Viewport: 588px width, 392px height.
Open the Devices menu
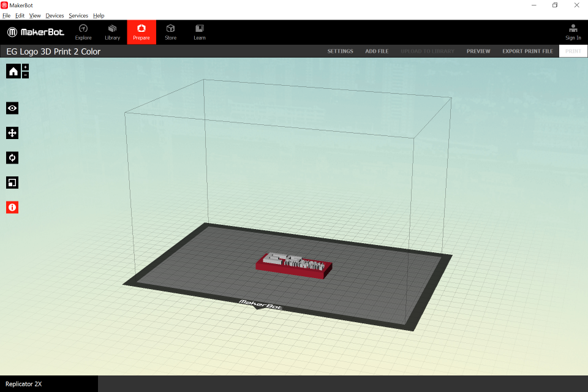55,16
